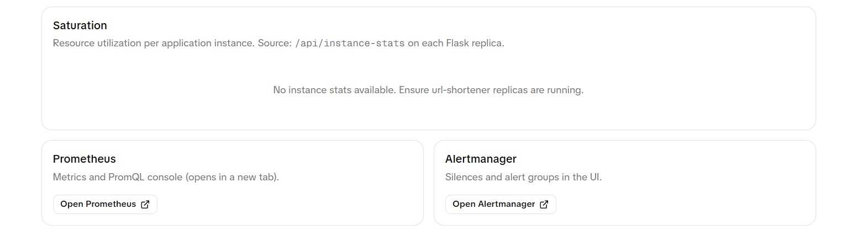Click the "Metrics and PromQL console" description
The width and height of the screenshot is (868, 241).
point(118,177)
